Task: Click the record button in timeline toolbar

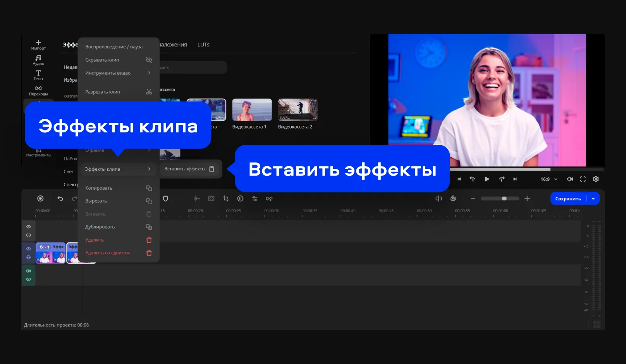Action: (40, 199)
